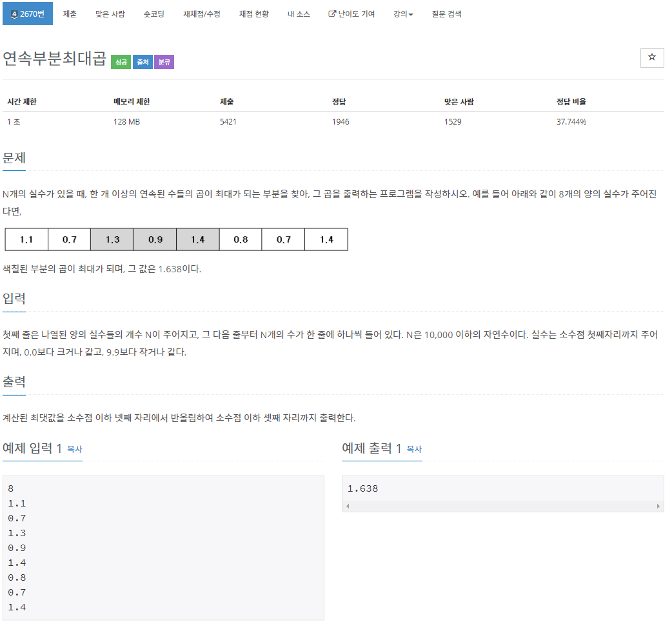
Task: Click the time limit value 1 초
Action: (x=14, y=122)
